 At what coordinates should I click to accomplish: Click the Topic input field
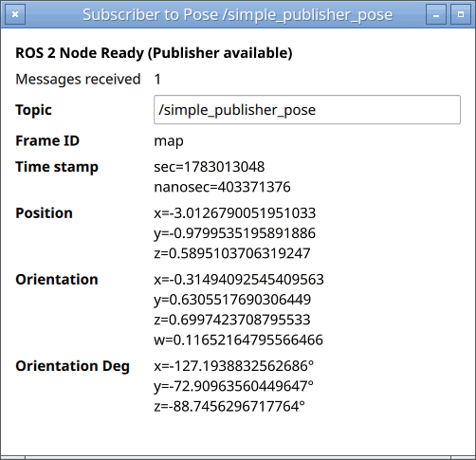tap(307, 110)
